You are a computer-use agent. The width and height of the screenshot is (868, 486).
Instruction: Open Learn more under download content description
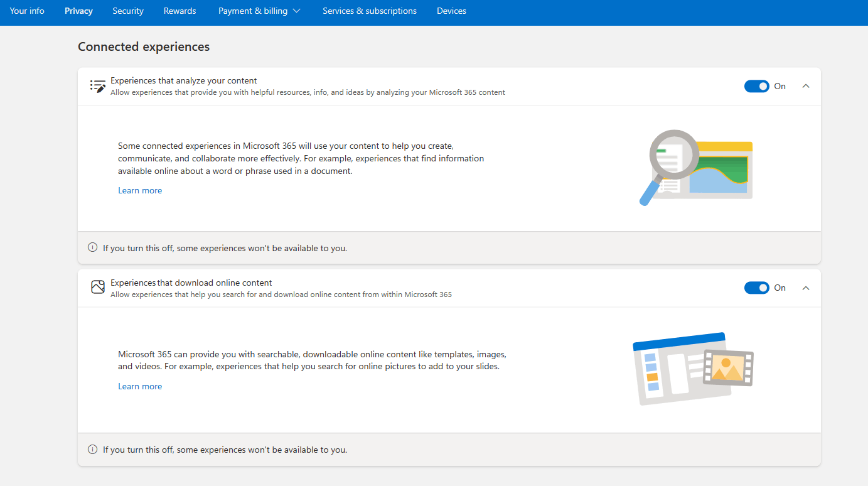140,386
